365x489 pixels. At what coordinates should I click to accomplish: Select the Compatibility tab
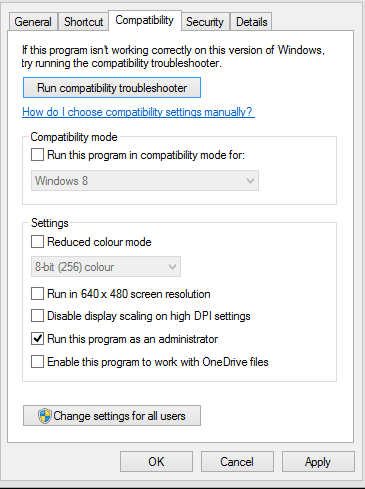(145, 20)
